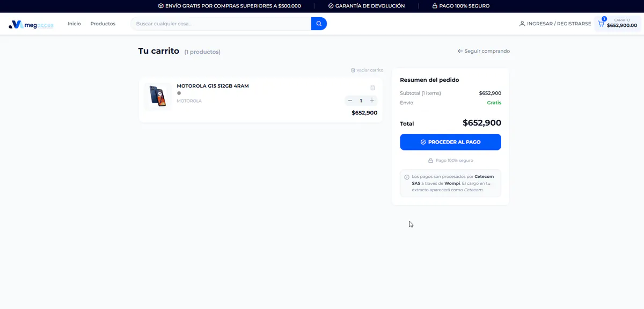Open Motorola G15 product thumbnail
Image resolution: width=644 pixels, height=309 pixels.
(158, 96)
